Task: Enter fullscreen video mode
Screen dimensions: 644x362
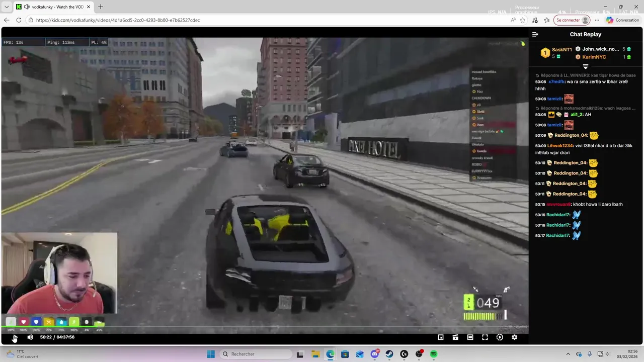Action: click(x=485, y=337)
